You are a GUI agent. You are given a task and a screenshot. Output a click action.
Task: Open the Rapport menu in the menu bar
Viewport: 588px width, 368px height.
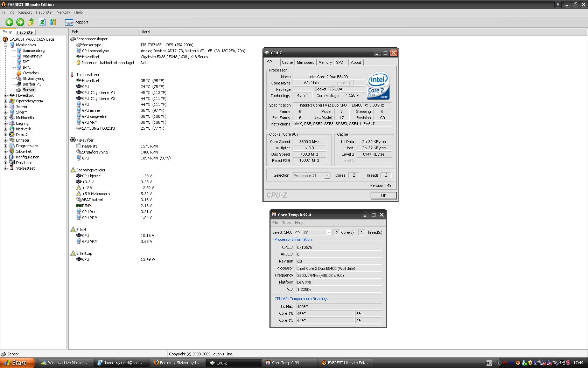click(25, 12)
